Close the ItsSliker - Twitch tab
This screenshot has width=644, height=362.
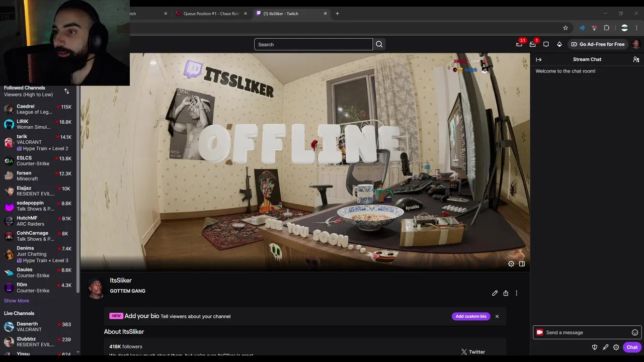[x=325, y=14]
